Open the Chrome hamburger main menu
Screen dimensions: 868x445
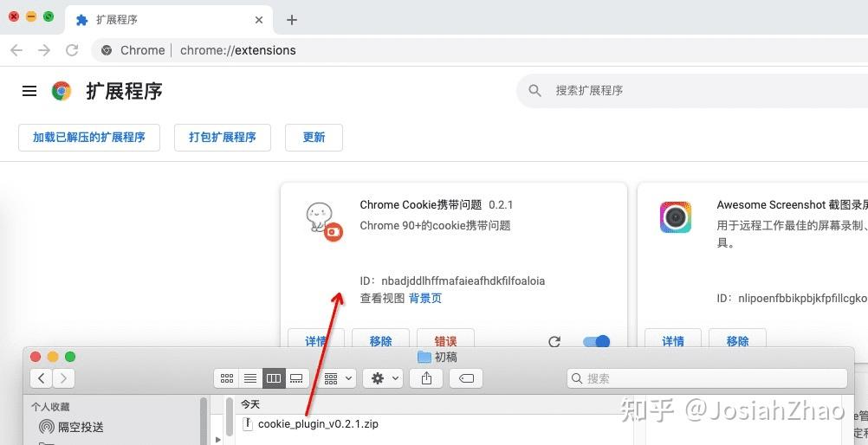29,91
